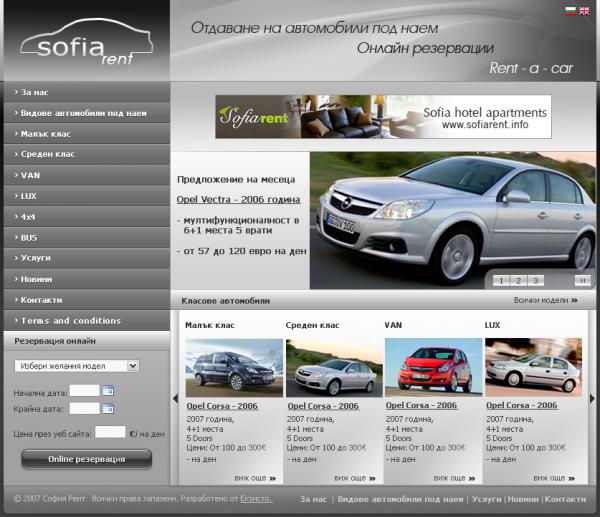Viewport: 600px width, 517px height.
Task: Click the Класове автомобили section heading
Action: point(226,301)
